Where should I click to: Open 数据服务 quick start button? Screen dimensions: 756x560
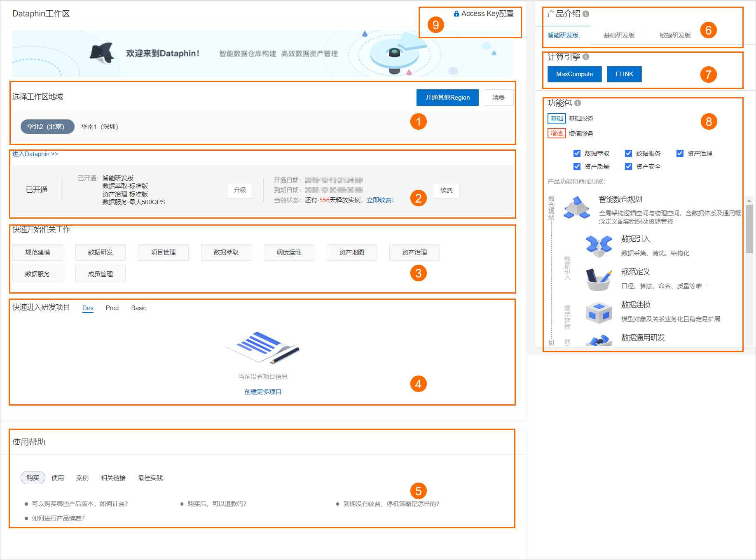tap(37, 274)
